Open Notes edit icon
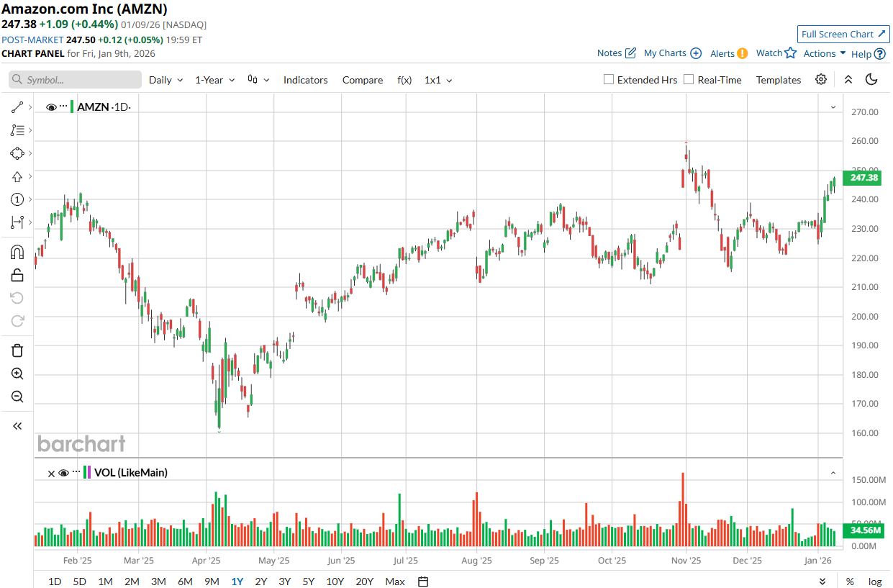This screenshot has height=588, width=893. (631, 53)
